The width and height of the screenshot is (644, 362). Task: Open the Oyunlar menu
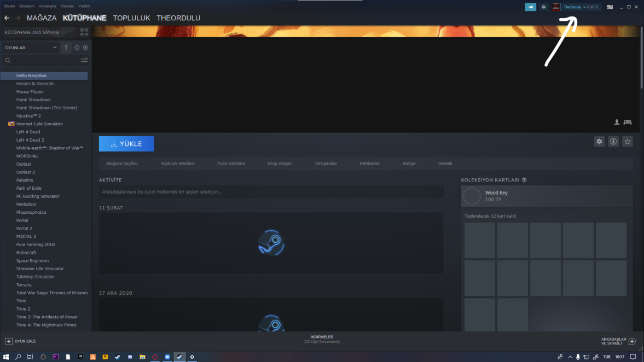click(x=67, y=6)
